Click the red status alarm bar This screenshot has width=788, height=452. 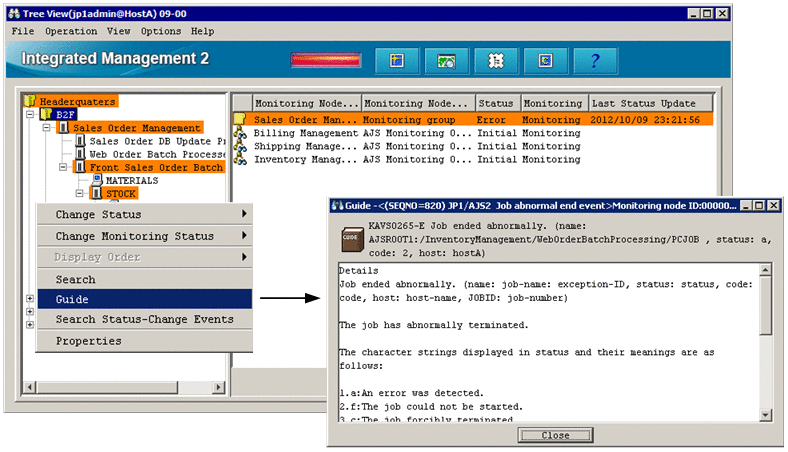click(x=325, y=60)
